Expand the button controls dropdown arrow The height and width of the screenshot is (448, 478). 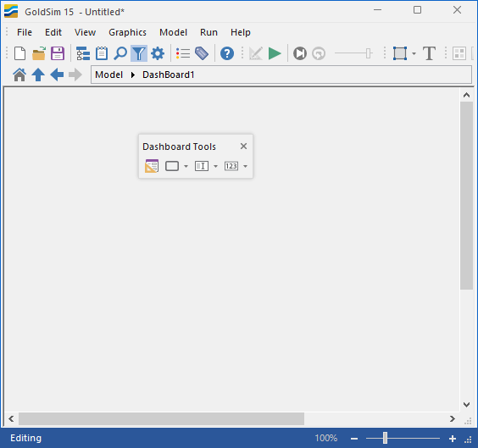tap(186, 166)
